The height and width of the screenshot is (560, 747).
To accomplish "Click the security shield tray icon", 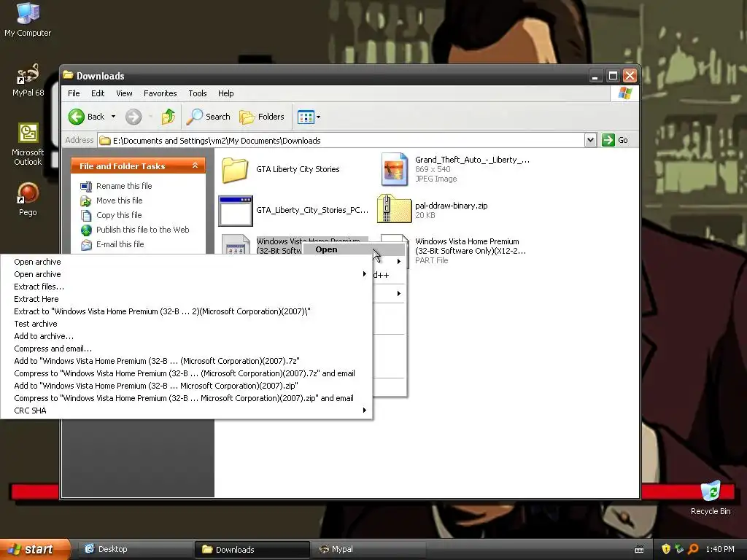I will click(666, 549).
